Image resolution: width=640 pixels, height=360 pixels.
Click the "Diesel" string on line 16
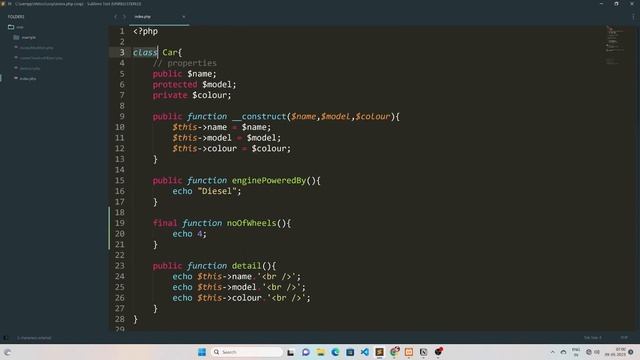[x=216, y=191]
